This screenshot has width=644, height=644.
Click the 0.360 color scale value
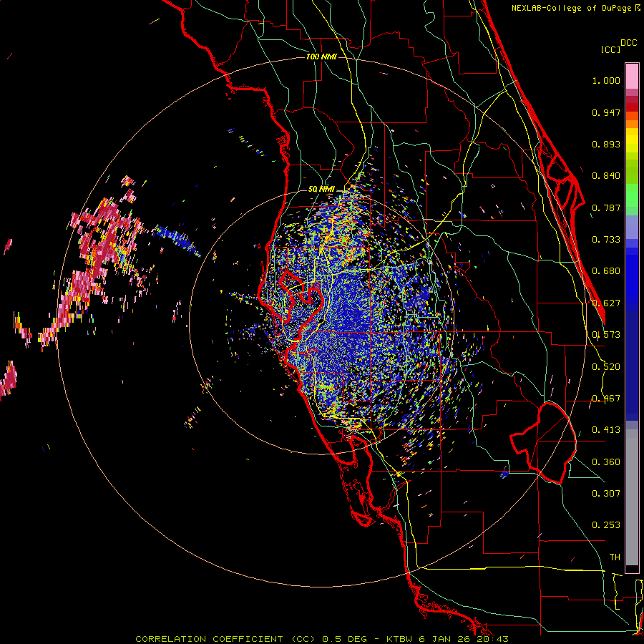tap(606, 462)
